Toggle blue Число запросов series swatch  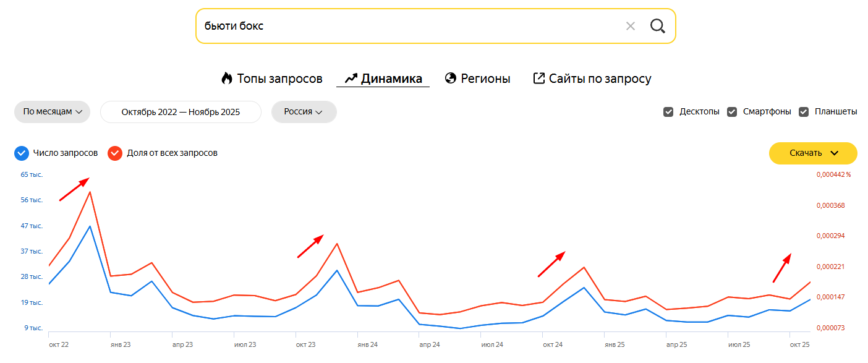tap(22, 153)
